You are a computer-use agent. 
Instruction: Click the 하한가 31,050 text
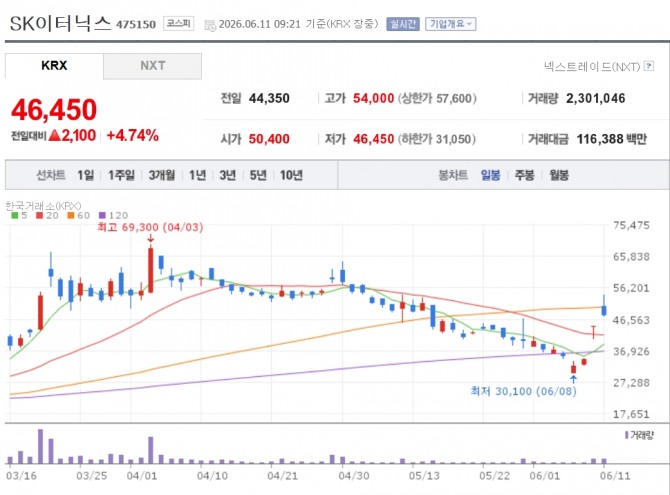(437, 139)
